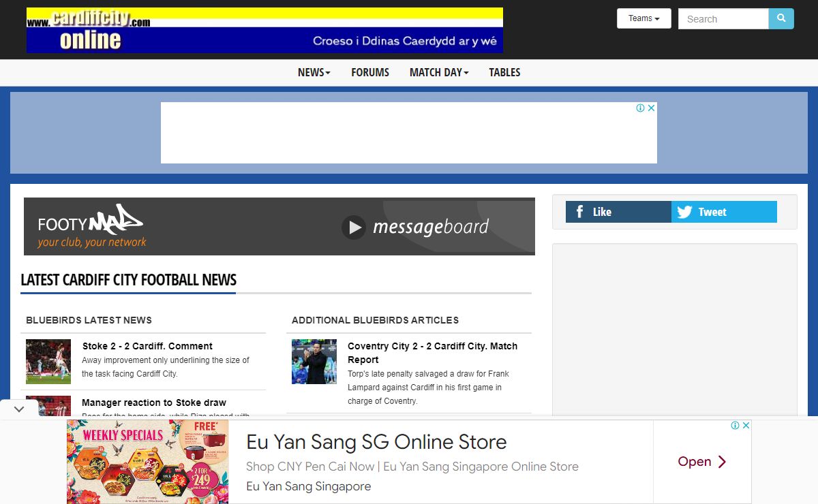The height and width of the screenshot is (504, 818).
Task: Click the 'Shop CNY Pen Cai Now' ad description
Action: click(412, 467)
